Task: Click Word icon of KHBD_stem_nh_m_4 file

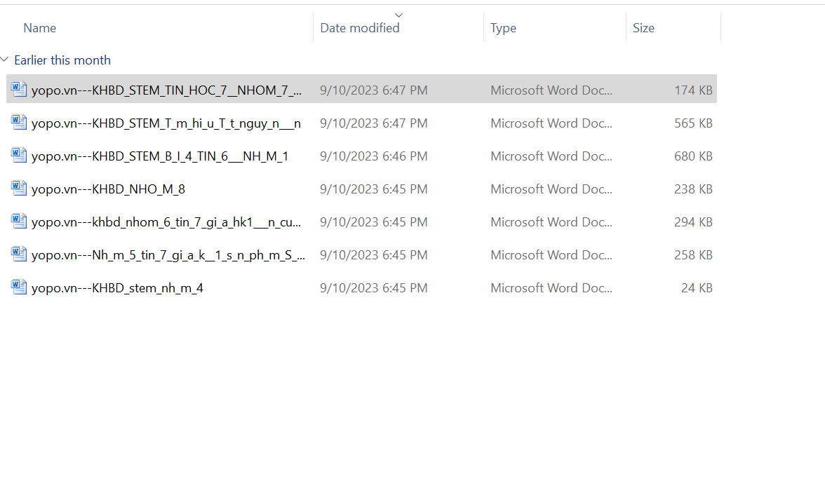Action: (x=19, y=287)
